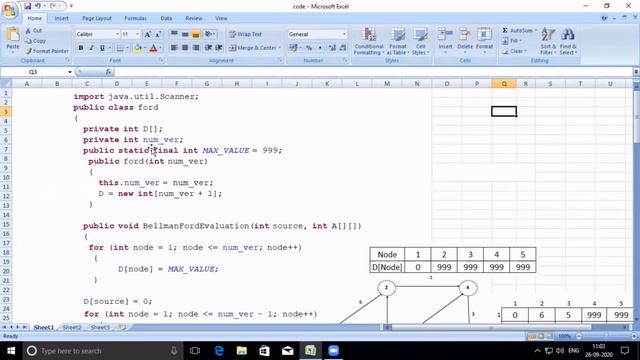The width and height of the screenshot is (640, 360).
Task: Apply a fill color to the cell
Action: point(138,48)
